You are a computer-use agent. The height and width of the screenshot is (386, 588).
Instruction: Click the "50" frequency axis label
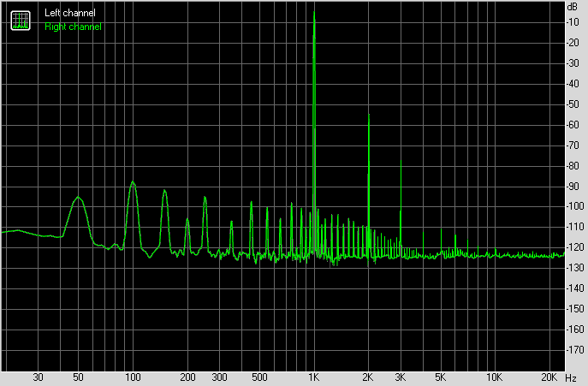tap(78, 377)
